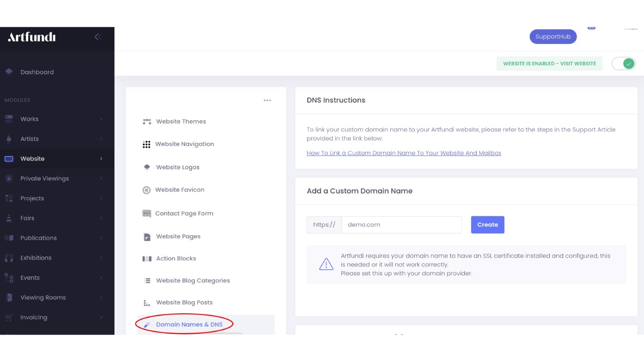Image resolution: width=644 pixels, height=362 pixels.
Task: Open Viewing Rooms module
Action: 43,298
